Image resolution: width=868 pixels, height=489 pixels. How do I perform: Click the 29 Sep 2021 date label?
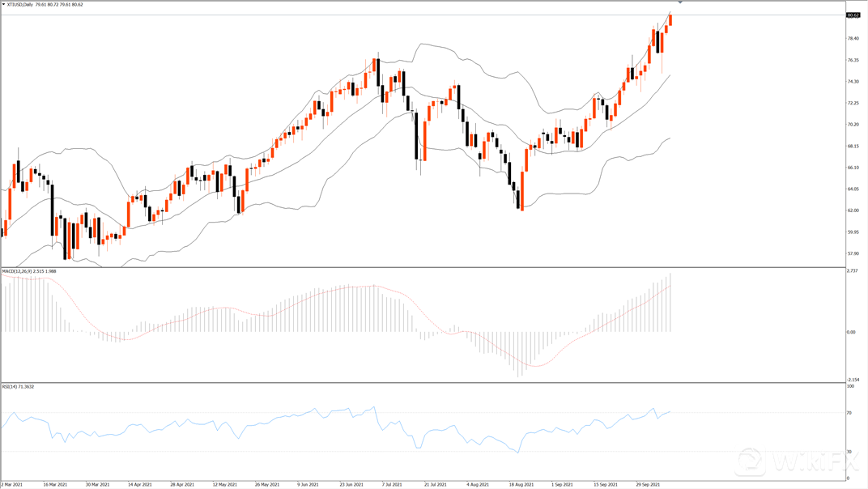646,484
